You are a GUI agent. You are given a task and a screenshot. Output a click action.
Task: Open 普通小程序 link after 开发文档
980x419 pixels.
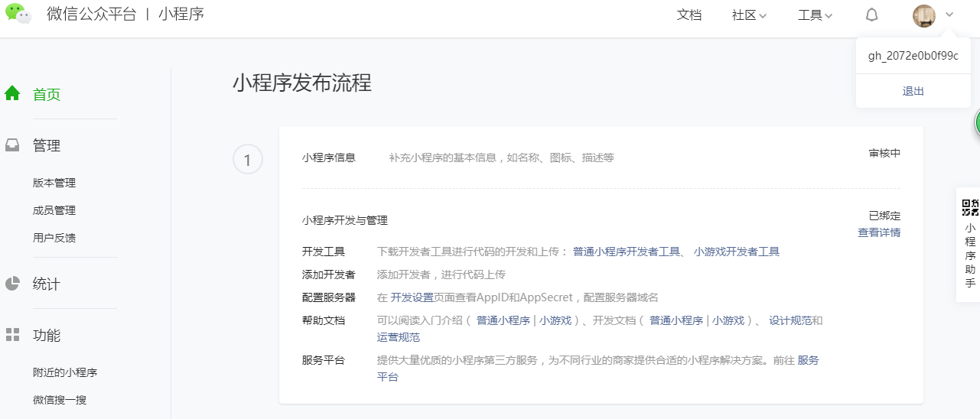676,320
